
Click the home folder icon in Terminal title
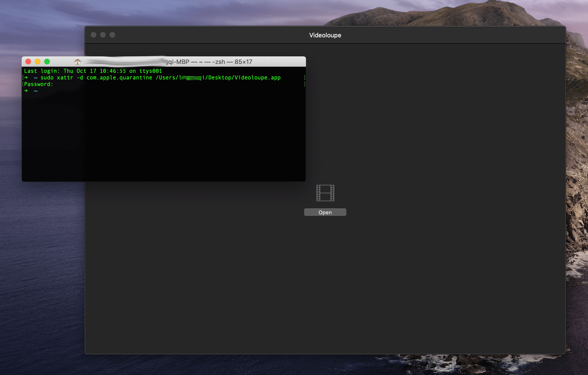tap(77, 62)
